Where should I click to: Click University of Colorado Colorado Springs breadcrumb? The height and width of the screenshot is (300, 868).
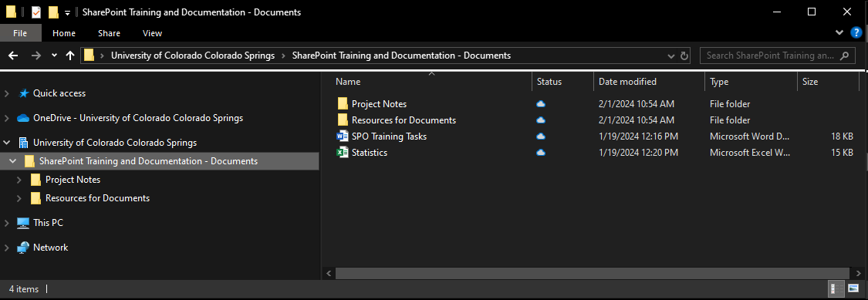coord(193,56)
